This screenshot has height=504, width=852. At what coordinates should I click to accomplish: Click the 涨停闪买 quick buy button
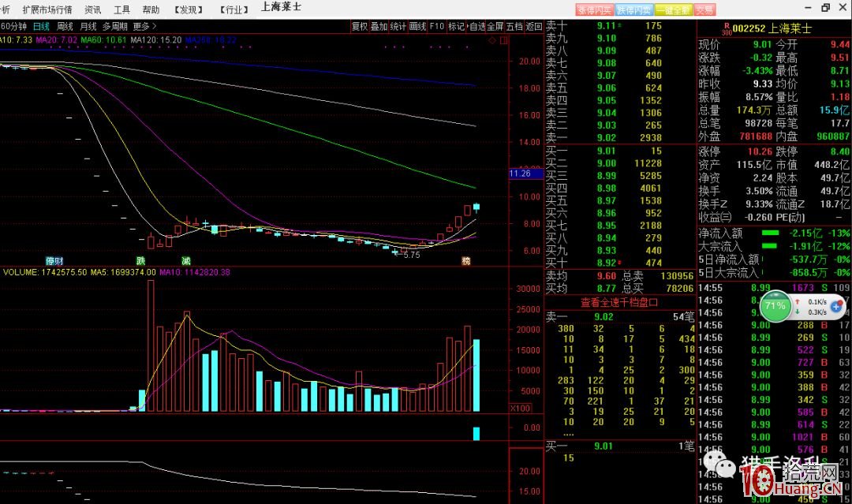coord(594,9)
